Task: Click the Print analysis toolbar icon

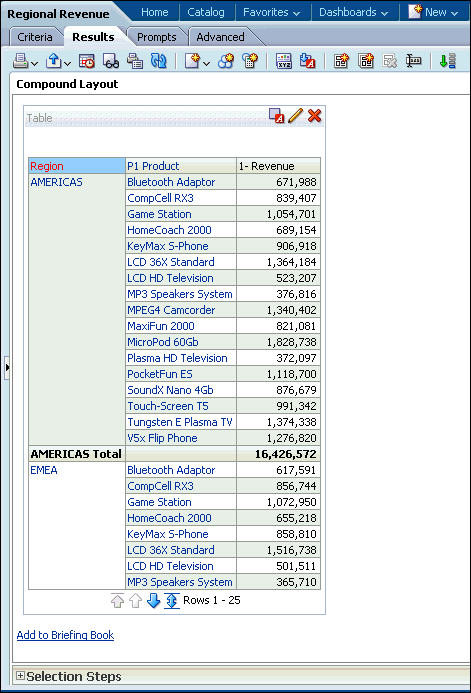Action: (x=21, y=61)
